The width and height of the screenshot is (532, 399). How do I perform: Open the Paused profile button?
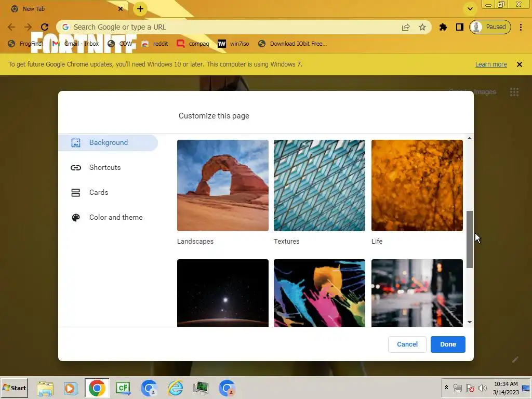(x=490, y=27)
